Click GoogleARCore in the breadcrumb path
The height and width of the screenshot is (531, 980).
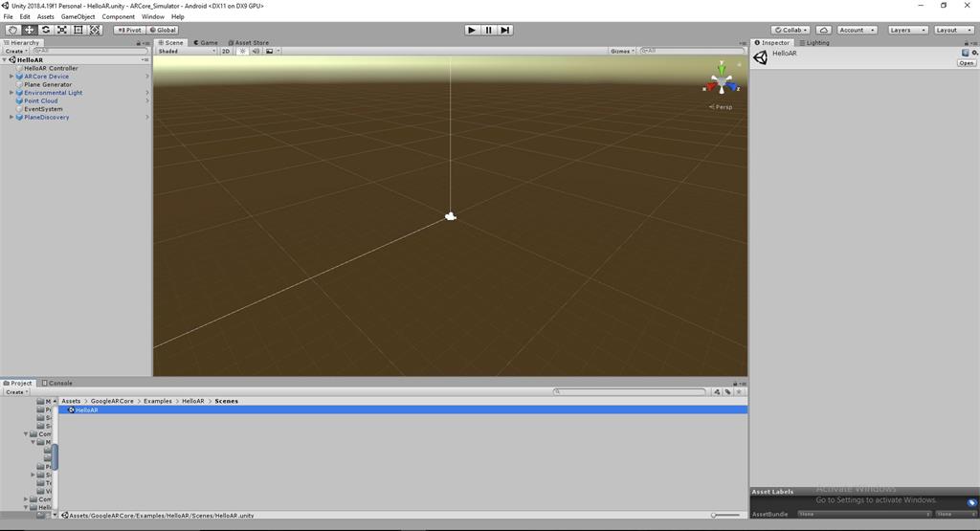click(112, 401)
